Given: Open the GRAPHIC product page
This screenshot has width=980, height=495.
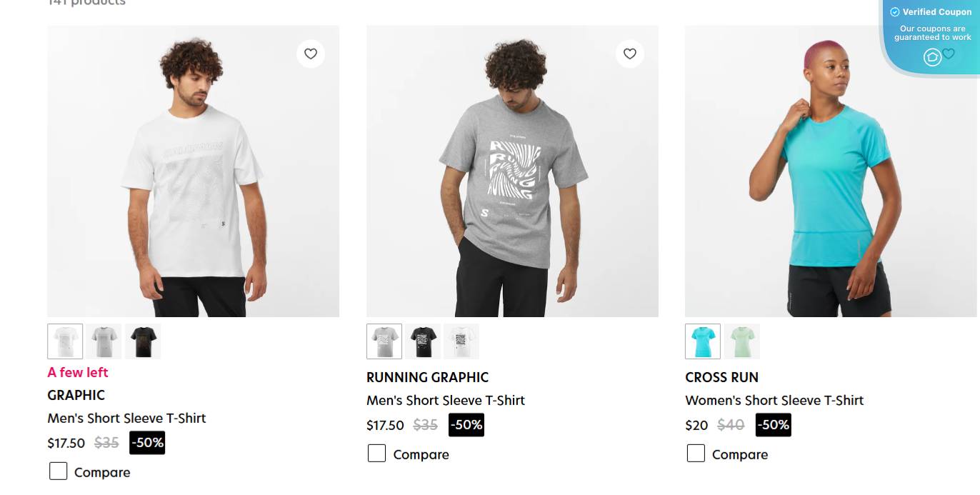Looking at the screenshot, I should (75, 395).
